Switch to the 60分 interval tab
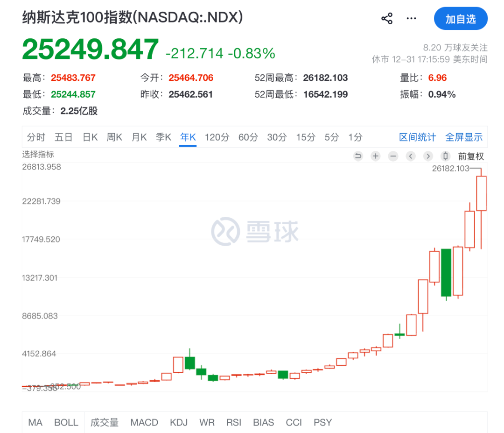This screenshot has width=504, height=433. point(248,137)
